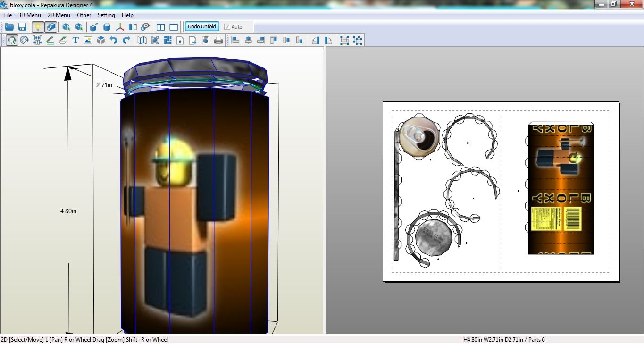This screenshot has width=644, height=344.
Task: Click the Print icon in the toolbar
Action: pos(218,41)
